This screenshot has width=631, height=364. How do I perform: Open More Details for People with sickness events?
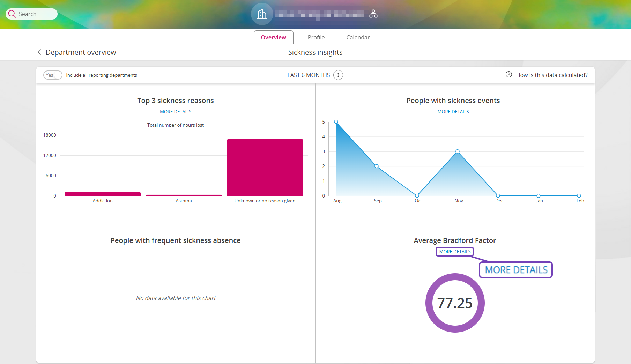(x=453, y=112)
